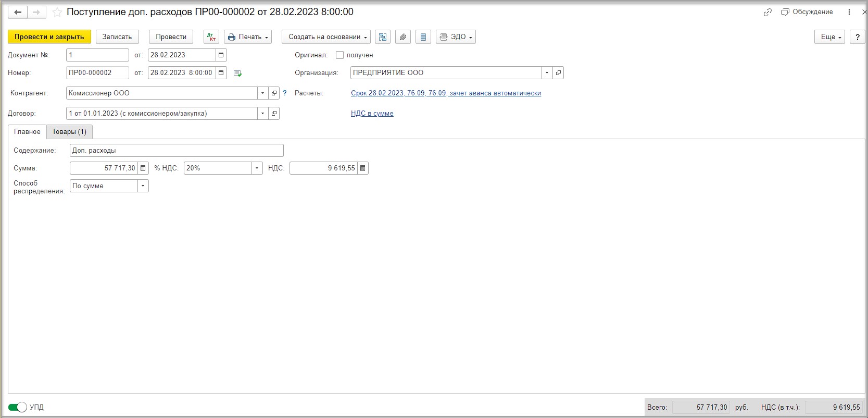
Task: Click Номер field ПР00-000002
Action: click(97, 72)
